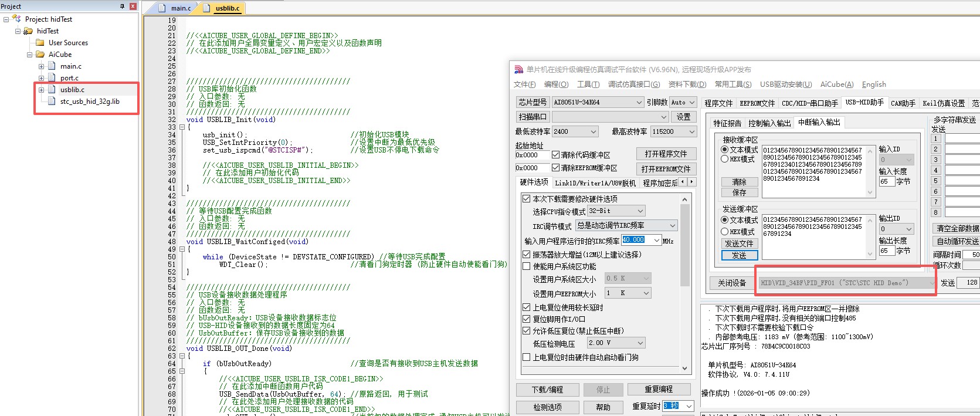Click the Project hidTest root icon
The image size is (980, 416).
pyautogui.click(x=16, y=19)
